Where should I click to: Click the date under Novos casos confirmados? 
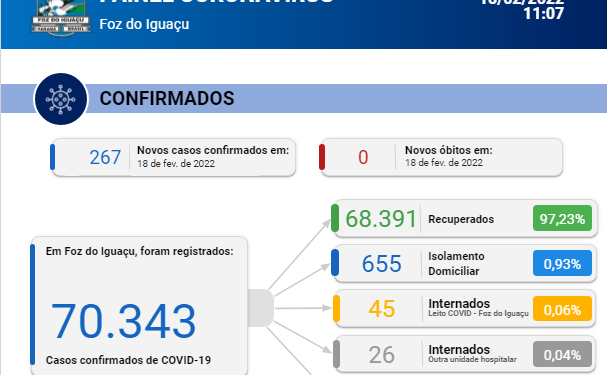click(176, 164)
